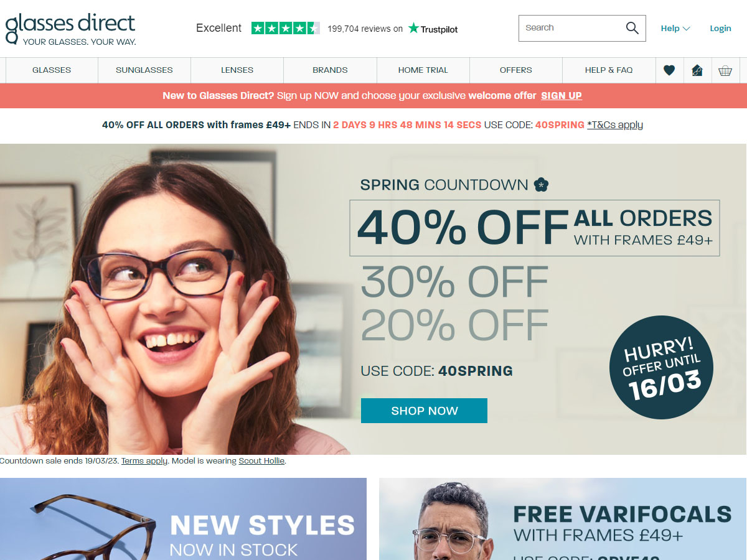The image size is (747, 560).
Task: Open the Sunglasses menu
Action: click(x=144, y=70)
